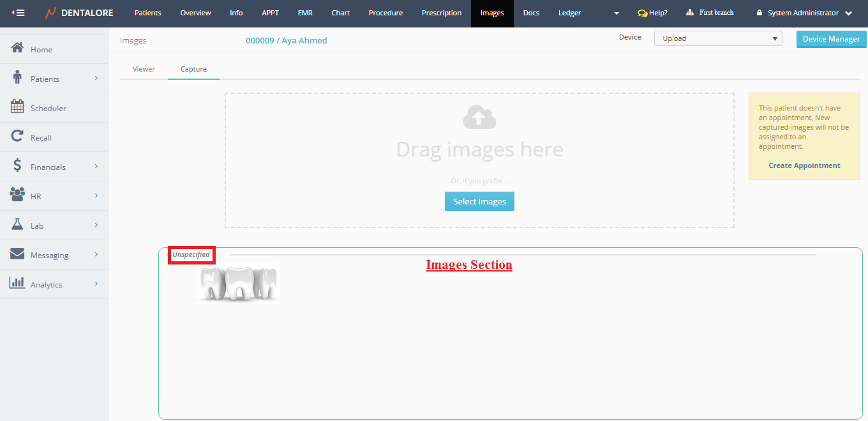This screenshot has height=421, width=868.
Task: Click the Financials dollar sign icon
Action: click(x=18, y=166)
